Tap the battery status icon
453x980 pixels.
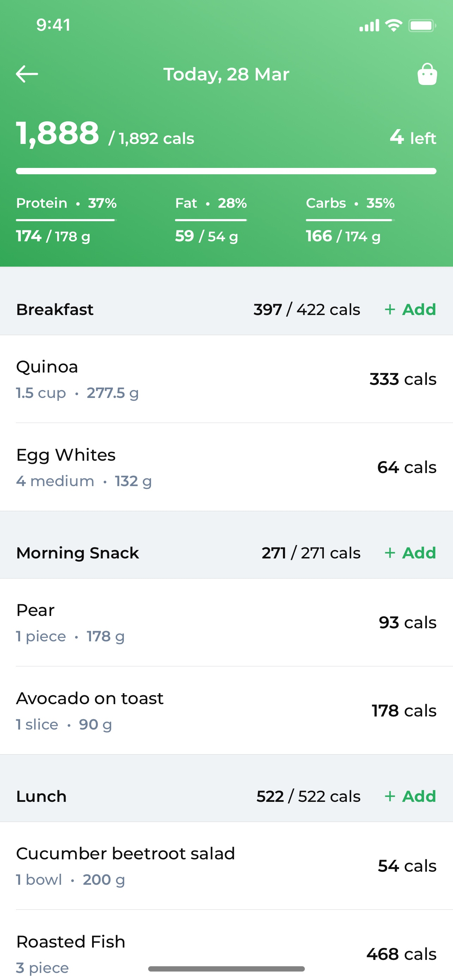422,25
